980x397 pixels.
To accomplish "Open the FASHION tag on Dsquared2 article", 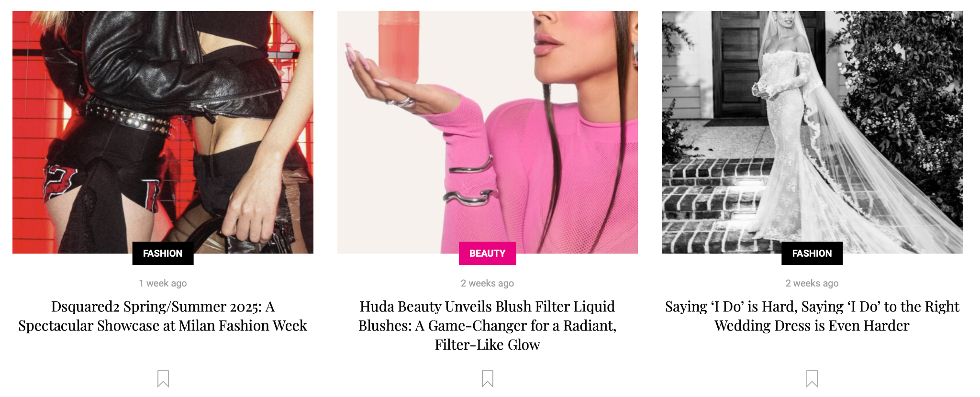I will (x=163, y=254).
